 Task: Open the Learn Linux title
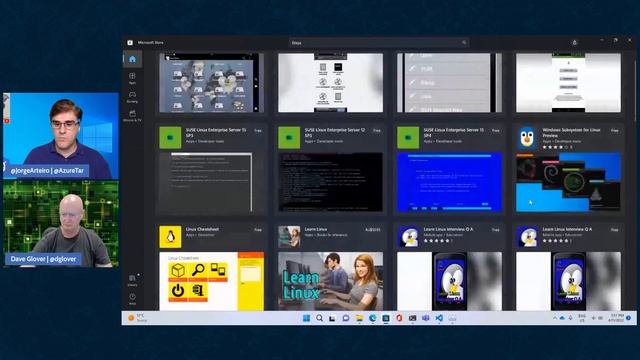(316, 229)
